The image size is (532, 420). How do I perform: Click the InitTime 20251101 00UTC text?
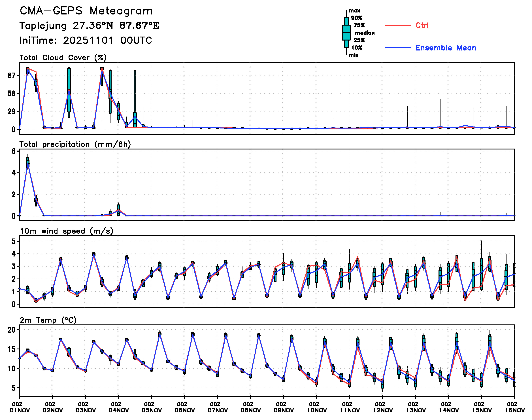click(86, 40)
